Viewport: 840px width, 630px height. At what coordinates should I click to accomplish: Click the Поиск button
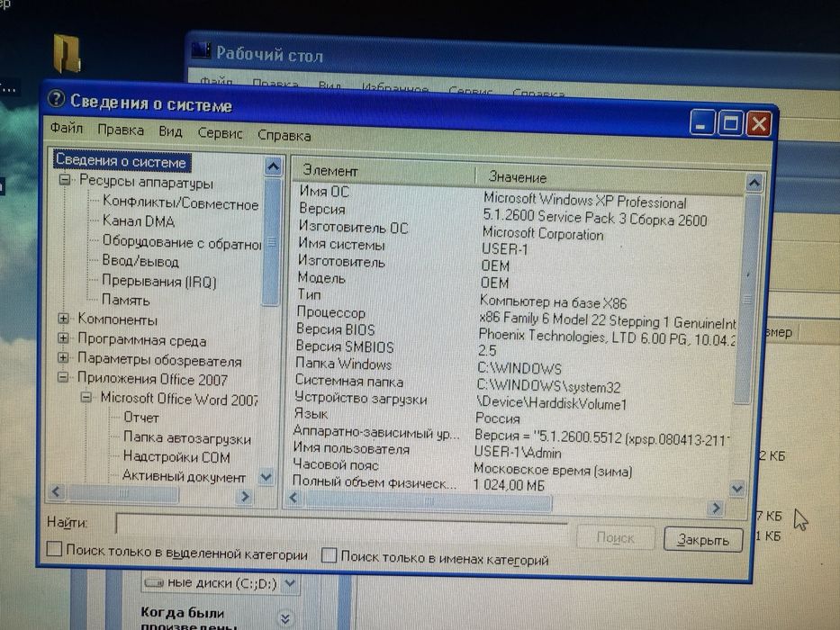(616, 537)
